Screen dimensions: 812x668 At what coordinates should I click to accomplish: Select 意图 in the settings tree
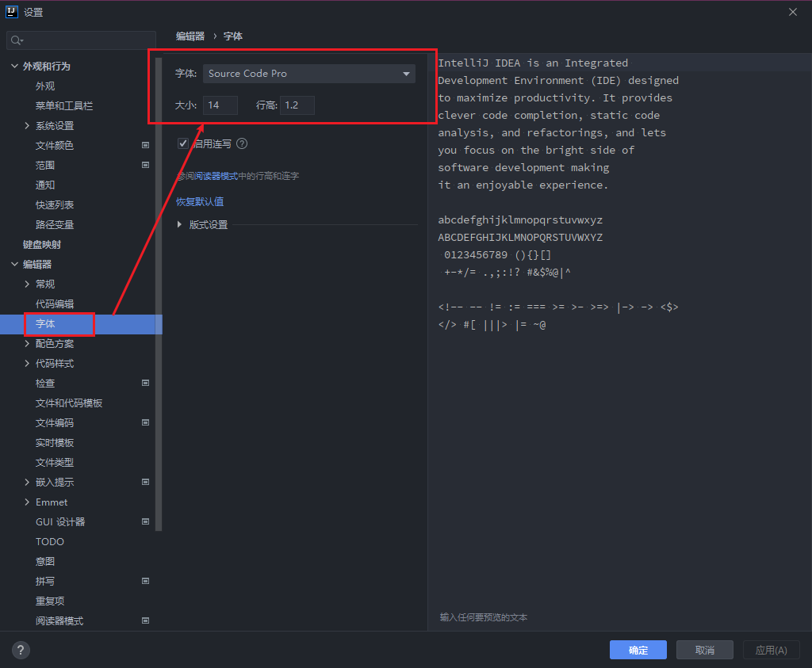[45, 561]
